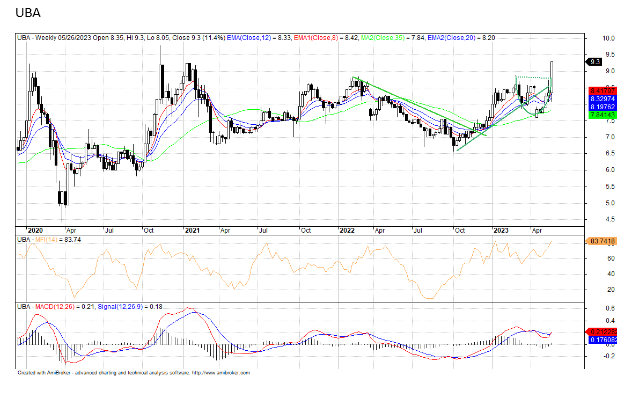Click the blue 0.176082 signal value marker
The image size is (629, 404).
[602, 340]
